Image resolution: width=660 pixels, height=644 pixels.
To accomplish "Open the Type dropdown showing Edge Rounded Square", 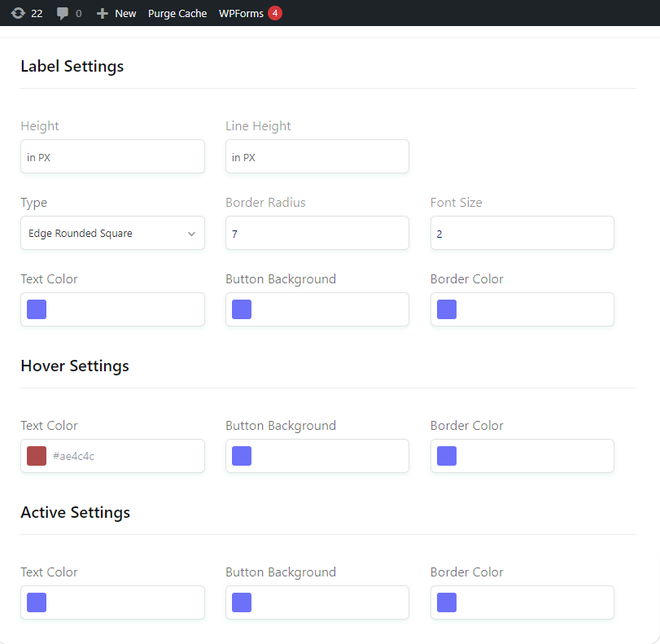I will 112,233.
